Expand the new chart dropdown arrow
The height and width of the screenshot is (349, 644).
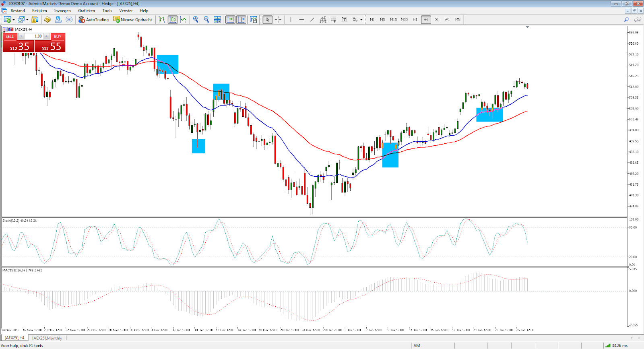14,20
